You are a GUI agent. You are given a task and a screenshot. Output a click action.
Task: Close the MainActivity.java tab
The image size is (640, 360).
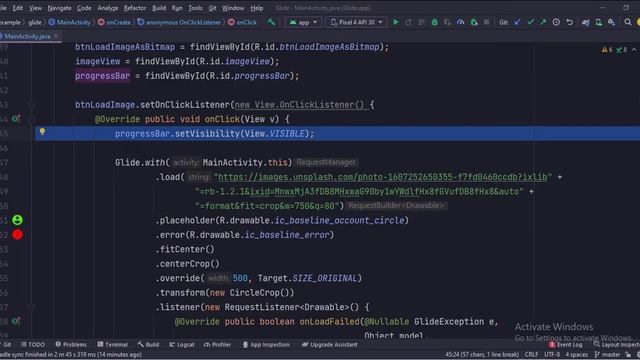56,36
